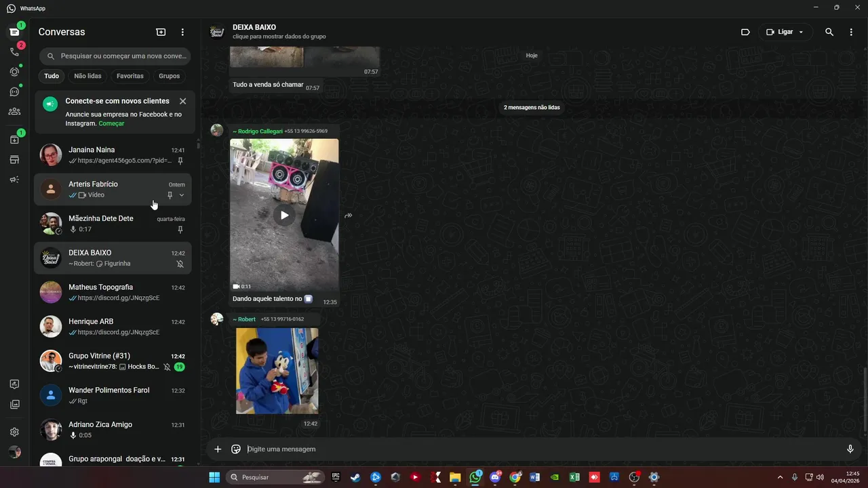Image resolution: width=868 pixels, height=488 pixels.
Task: Click the label tag icon in chat header
Action: (x=745, y=32)
